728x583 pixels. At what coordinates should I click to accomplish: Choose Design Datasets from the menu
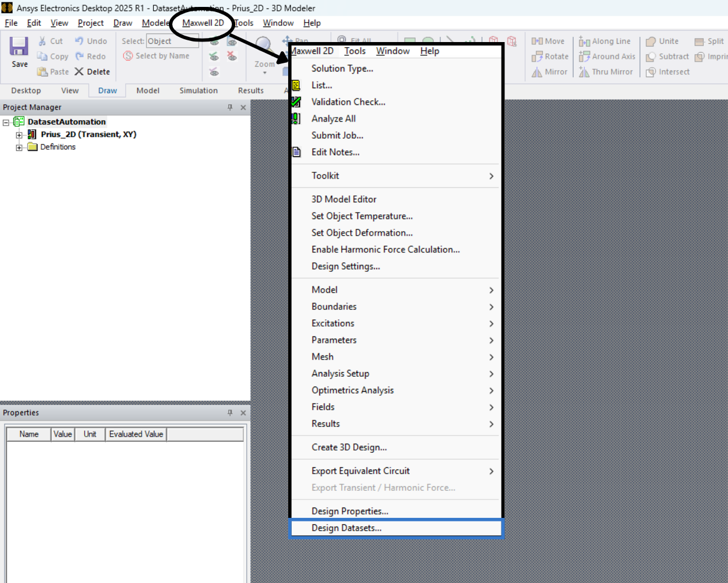tap(396, 528)
